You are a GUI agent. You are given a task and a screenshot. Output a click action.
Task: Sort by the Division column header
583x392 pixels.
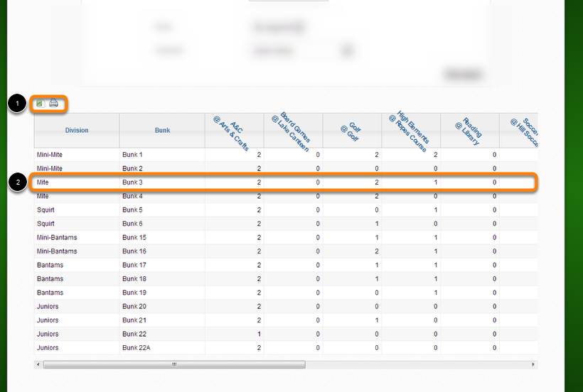pos(77,130)
